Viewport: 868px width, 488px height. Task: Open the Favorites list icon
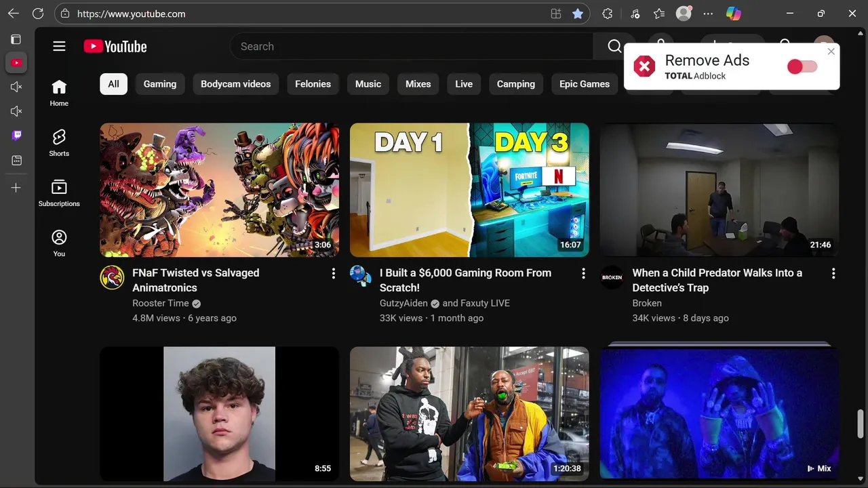659,14
